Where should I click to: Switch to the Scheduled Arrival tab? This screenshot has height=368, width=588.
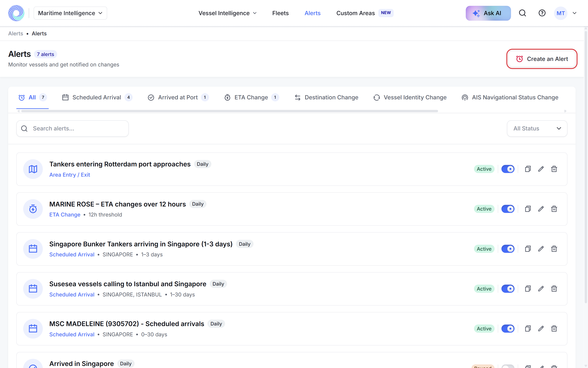coord(97,97)
